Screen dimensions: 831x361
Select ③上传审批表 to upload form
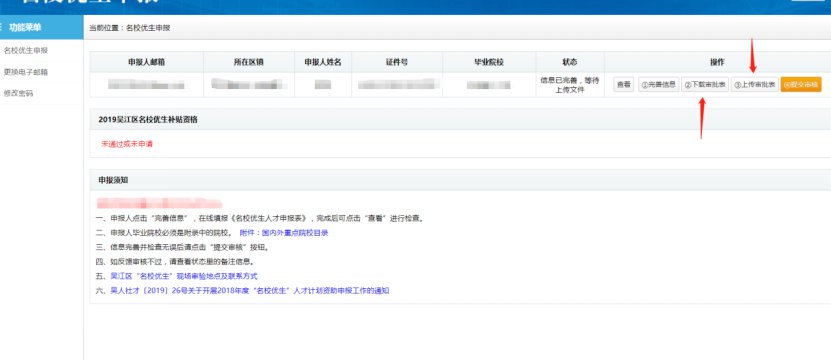tap(755, 85)
